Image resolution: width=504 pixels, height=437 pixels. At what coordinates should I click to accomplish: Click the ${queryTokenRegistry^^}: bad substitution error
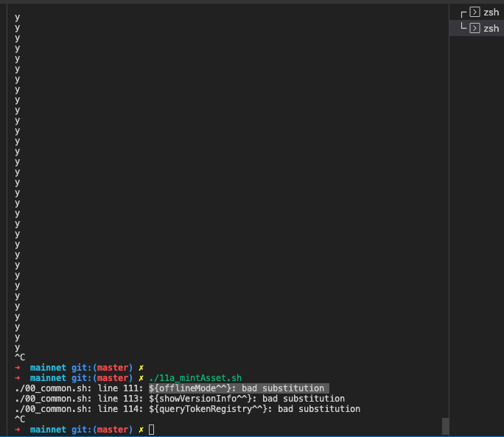pyautogui.click(x=254, y=409)
